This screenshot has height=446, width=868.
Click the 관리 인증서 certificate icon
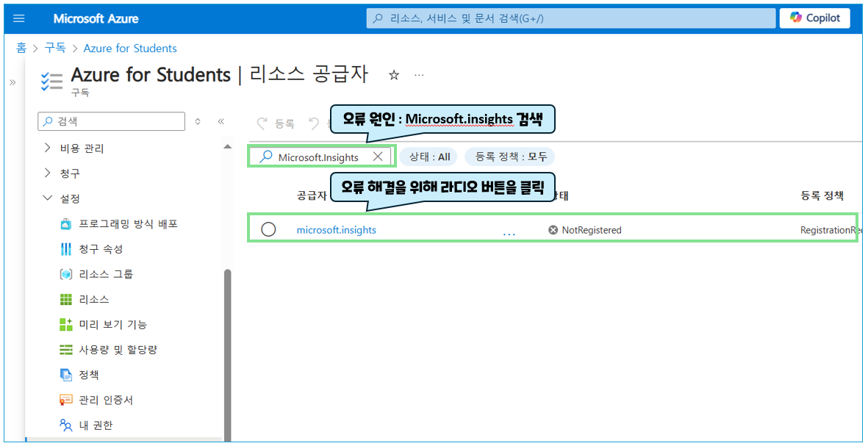coord(66,400)
